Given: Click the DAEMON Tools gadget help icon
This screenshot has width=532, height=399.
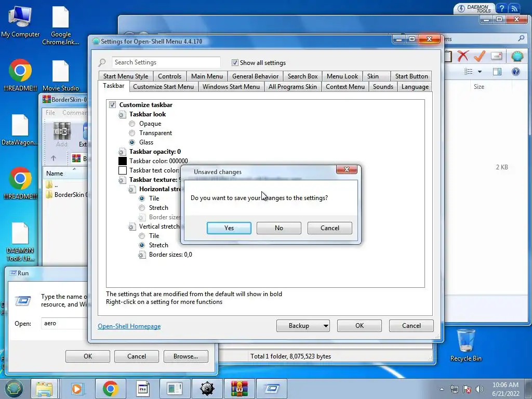Looking at the screenshot, I should pyautogui.click(x=501, y=8).
